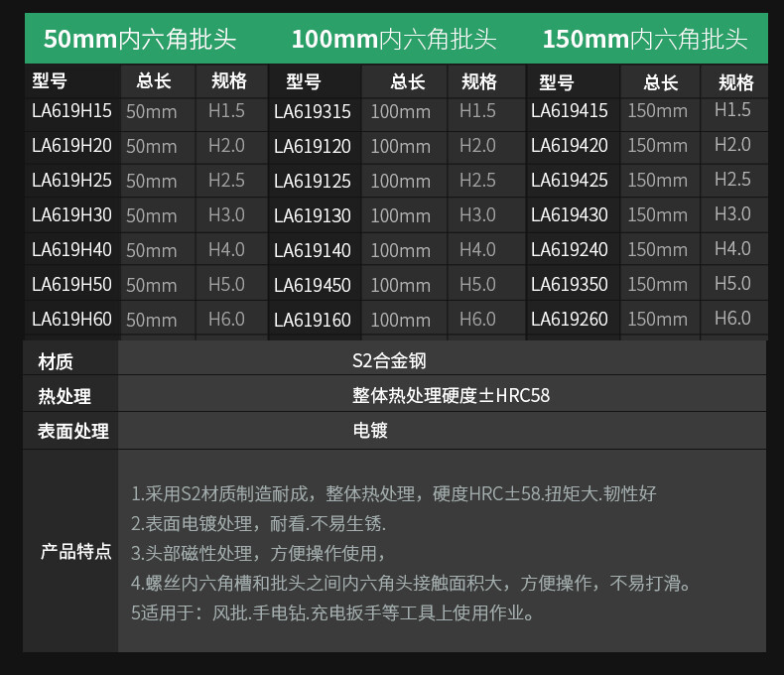
Task: Click model number LA619120
Action: pos(313,147)
